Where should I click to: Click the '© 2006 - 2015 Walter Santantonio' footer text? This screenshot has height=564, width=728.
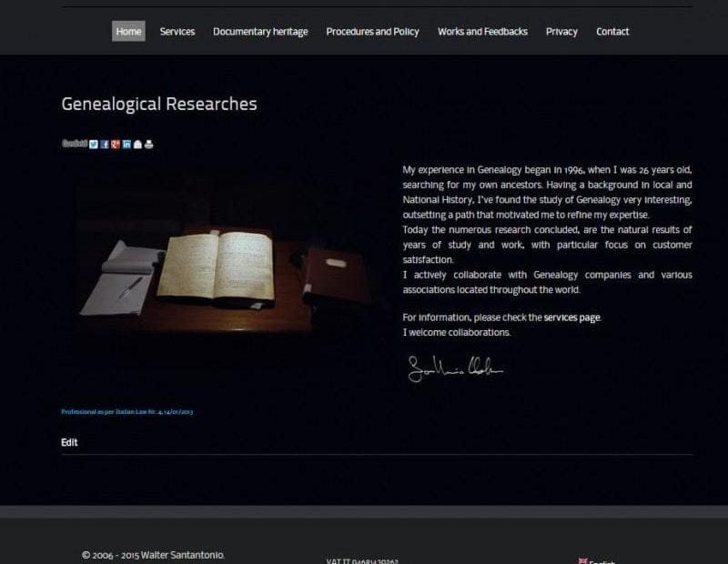(153, 555)
